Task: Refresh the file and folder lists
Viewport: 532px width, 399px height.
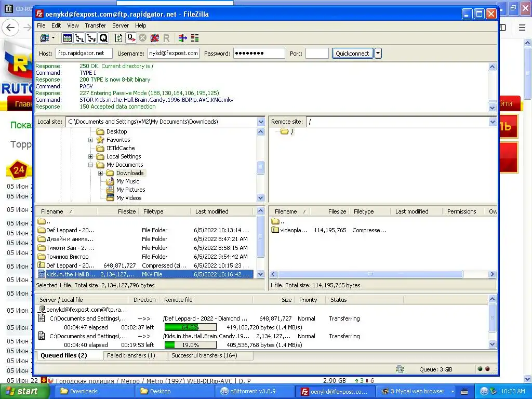Action: pos(118,38)
